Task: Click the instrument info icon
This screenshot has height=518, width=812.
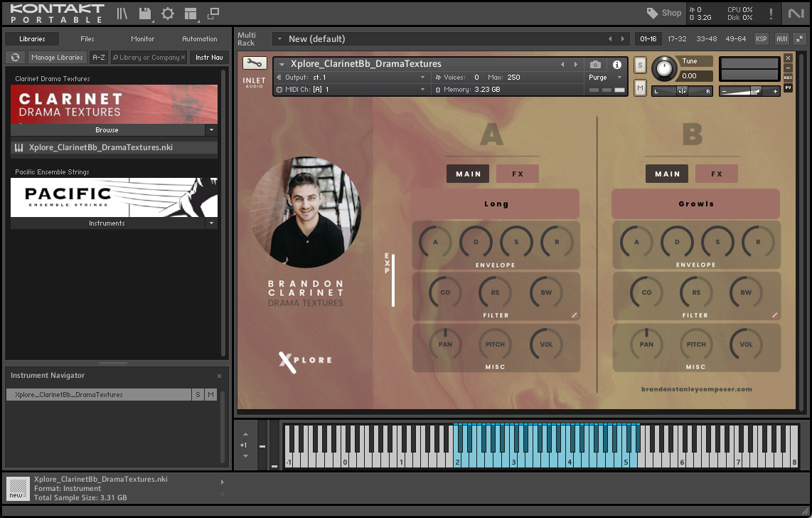Action: coord(616,64)
